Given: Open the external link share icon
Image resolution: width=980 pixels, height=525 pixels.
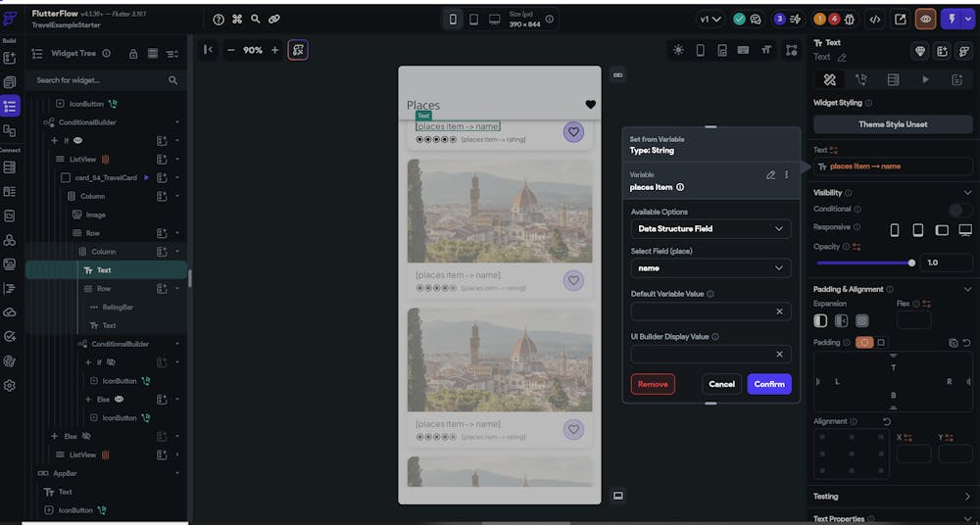Looking at the screenshot, I should point(900,20).
